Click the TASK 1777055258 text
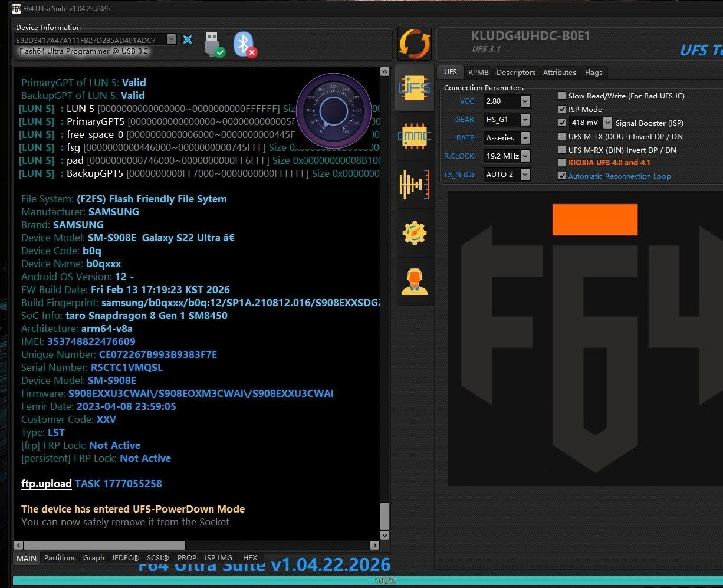Screen dimensions: 723x588 pyautogui.click(x=119, y=484)
